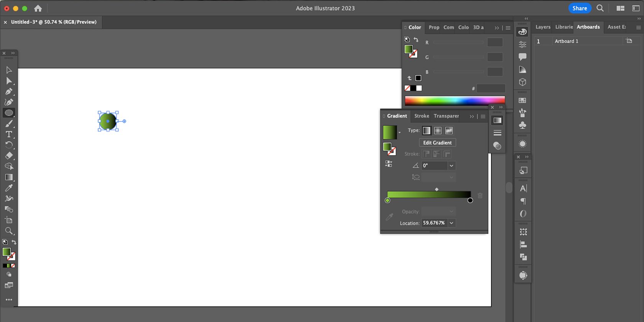Switch to the Layers tab

(543, 27)
